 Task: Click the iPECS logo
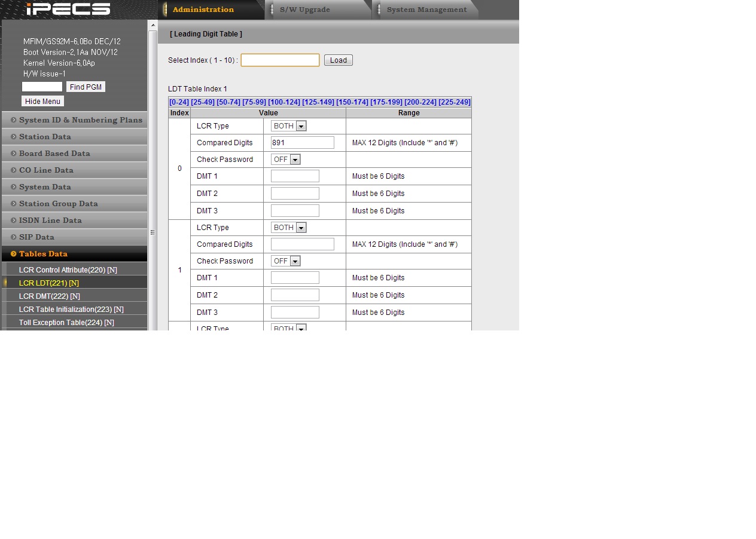[x=68, y=9]
